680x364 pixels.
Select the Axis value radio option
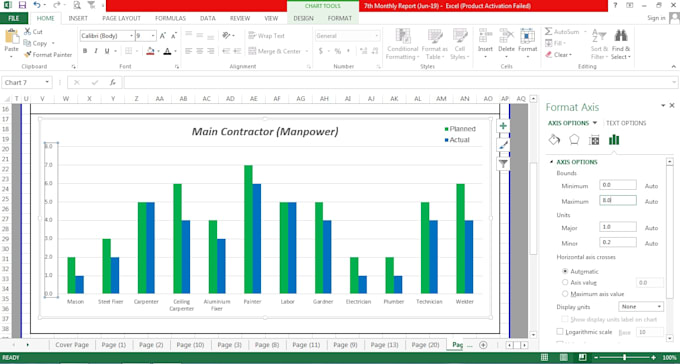[x=565, y=282]
